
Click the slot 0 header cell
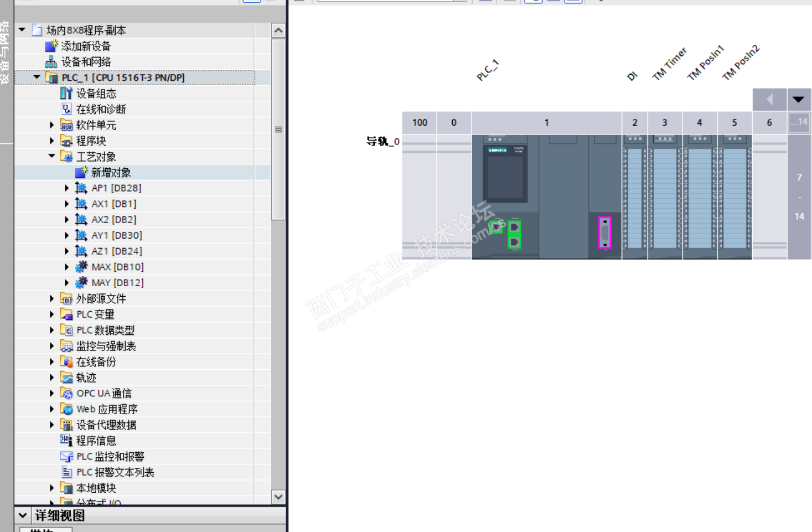click(454, 122)
